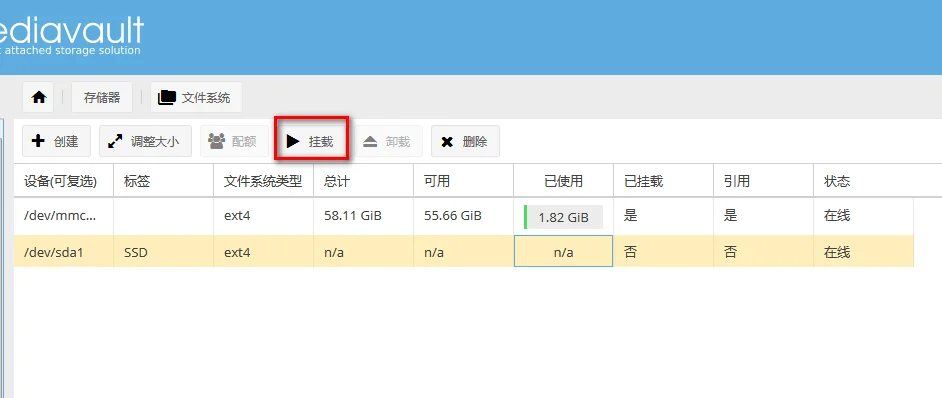
Task: Sort by 引用 column header
Action: click(764, 181)
